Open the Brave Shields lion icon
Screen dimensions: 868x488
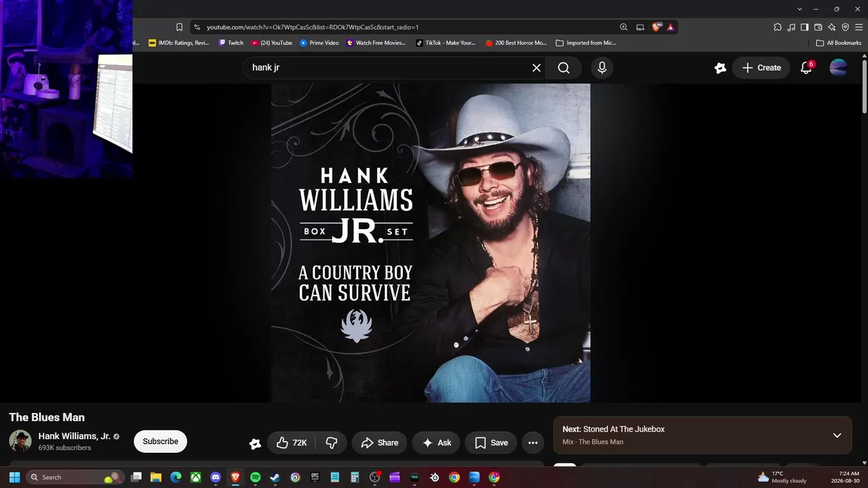pos(656,27)
